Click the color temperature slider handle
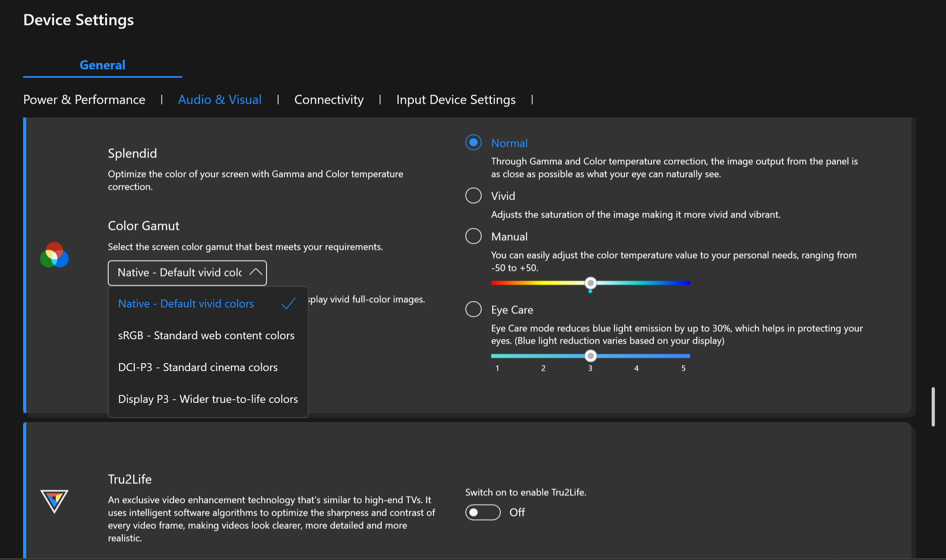946x560 pixels. pos(591,283)
